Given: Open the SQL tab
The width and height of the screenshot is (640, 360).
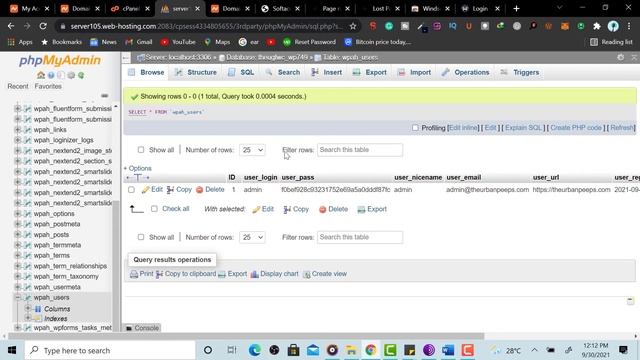Looking at the screenshot, I should click(242, 72).
